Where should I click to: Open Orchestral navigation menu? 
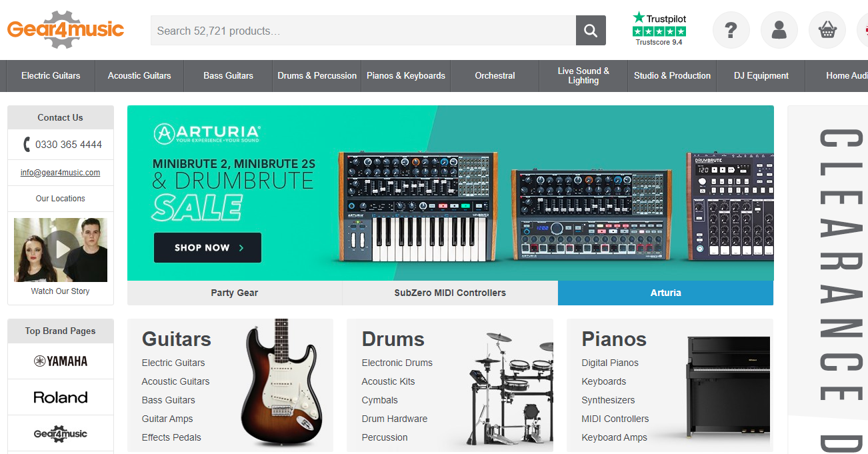pos(495,76)
